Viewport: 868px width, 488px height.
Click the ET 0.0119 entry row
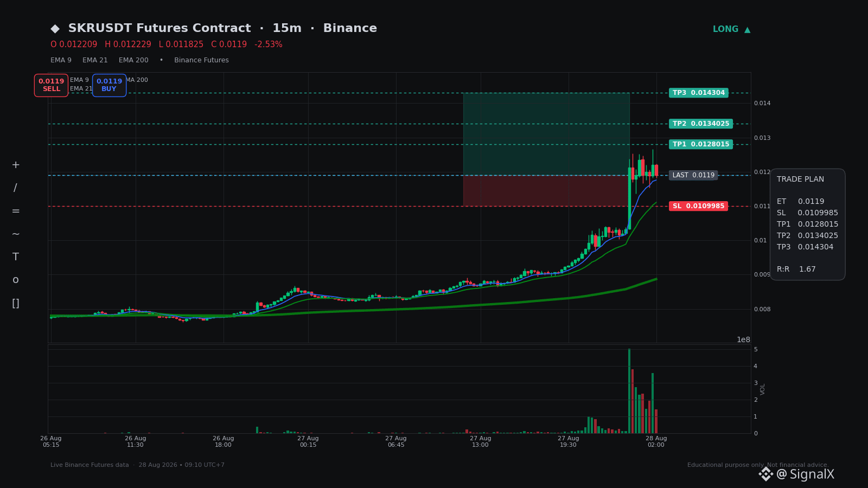tap(800, 201)
